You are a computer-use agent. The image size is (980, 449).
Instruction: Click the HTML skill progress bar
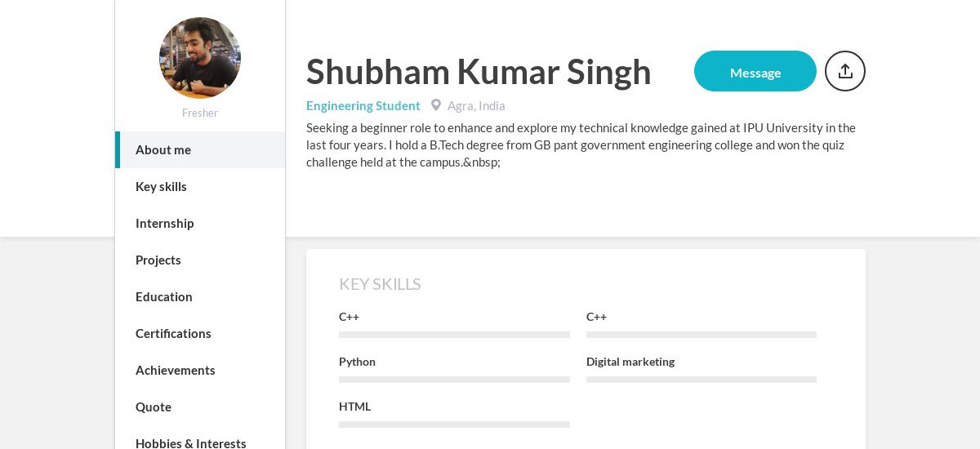point(454,425)
